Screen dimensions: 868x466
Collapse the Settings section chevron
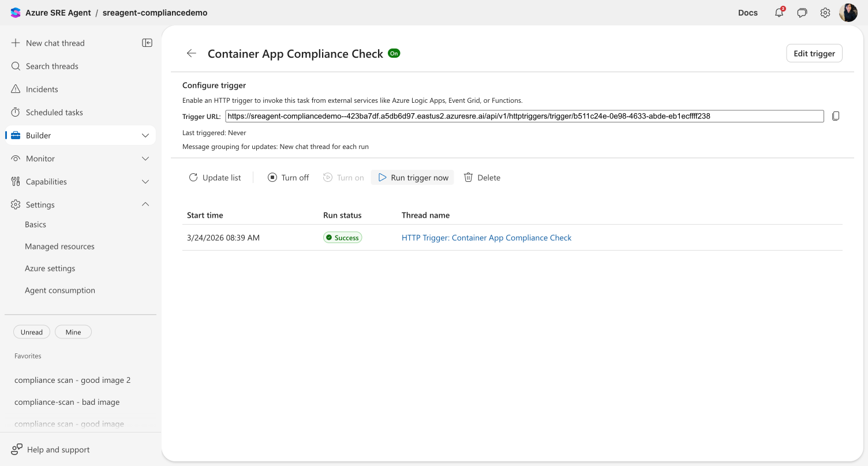(145, 204)
